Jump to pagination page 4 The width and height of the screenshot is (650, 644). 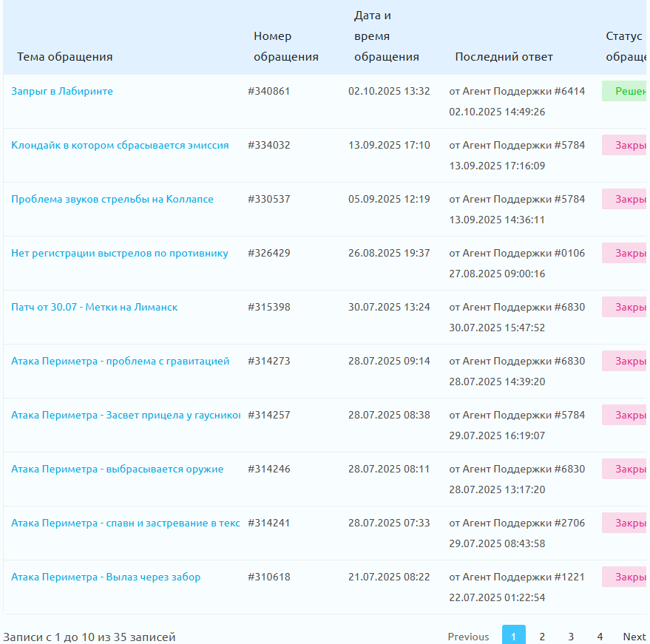[x=600, y=637]
